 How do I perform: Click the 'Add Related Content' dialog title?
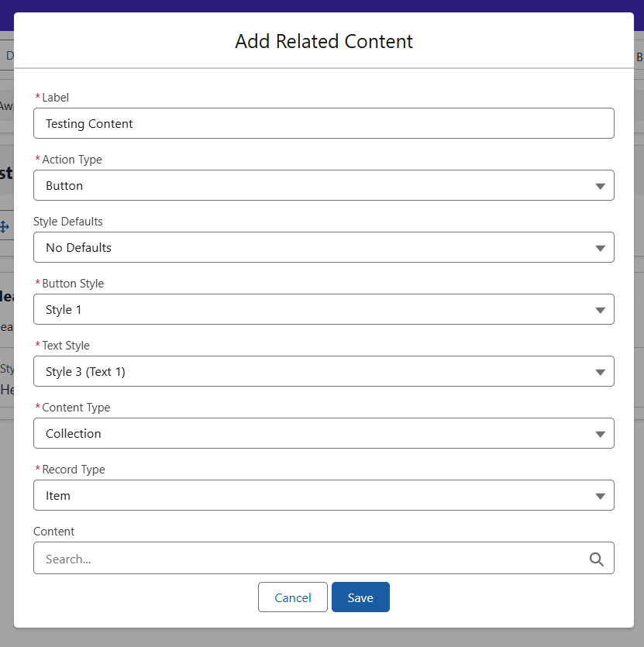point(324,42)
